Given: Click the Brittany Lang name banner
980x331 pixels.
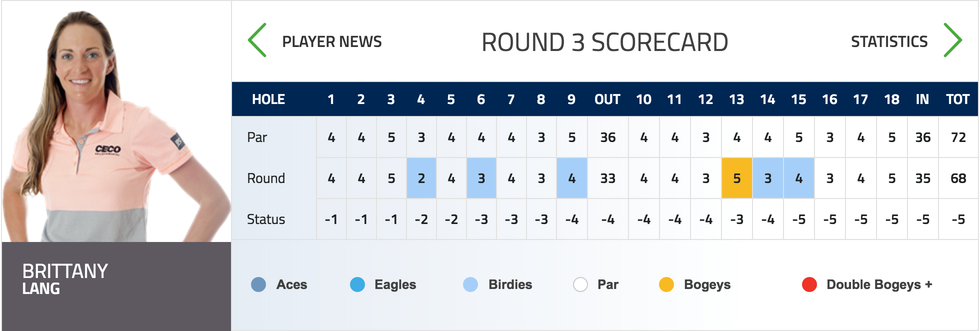Looking at the screenshot, I should (x=116, y=286).
